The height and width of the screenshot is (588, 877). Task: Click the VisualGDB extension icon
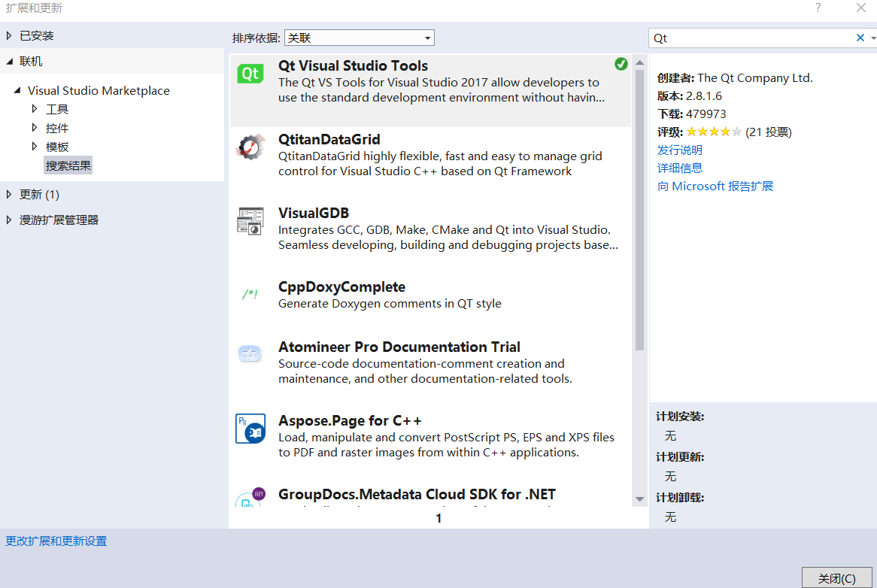click(250, 221)
